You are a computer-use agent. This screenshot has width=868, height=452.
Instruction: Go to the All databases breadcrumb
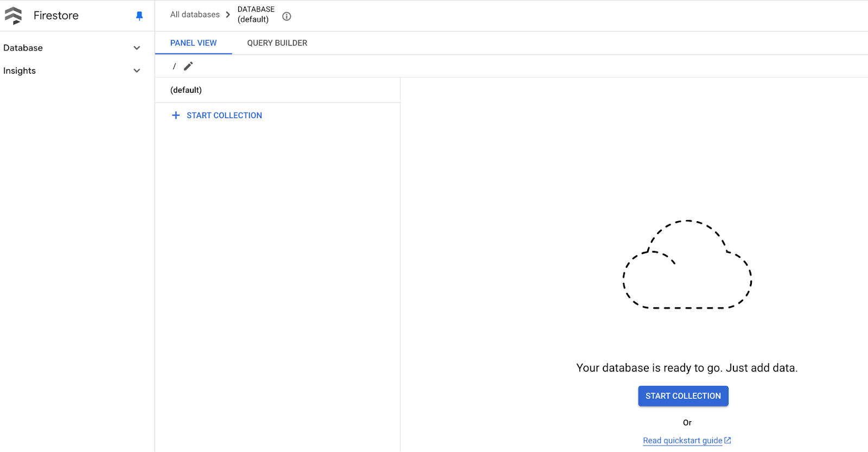tap(195, 15)
